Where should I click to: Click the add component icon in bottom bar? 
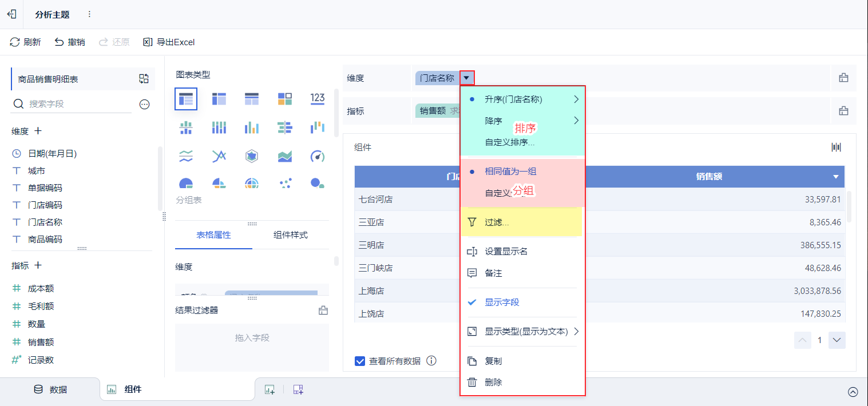click(x=269, y=389)
